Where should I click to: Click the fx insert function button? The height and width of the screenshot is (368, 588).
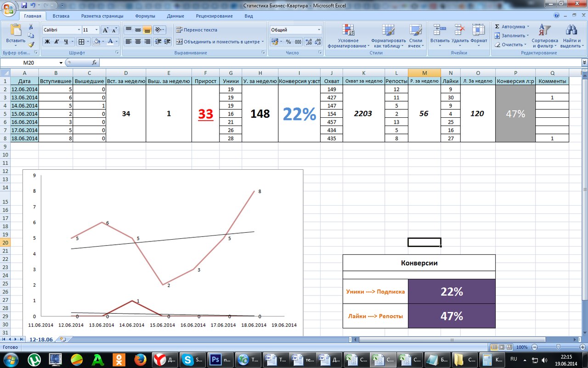click(95, 62)
